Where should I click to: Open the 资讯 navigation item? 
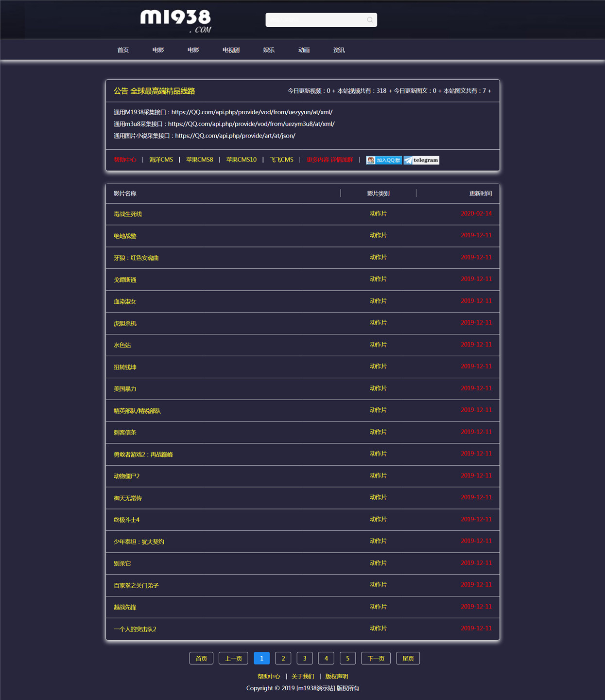coord(339,50)
